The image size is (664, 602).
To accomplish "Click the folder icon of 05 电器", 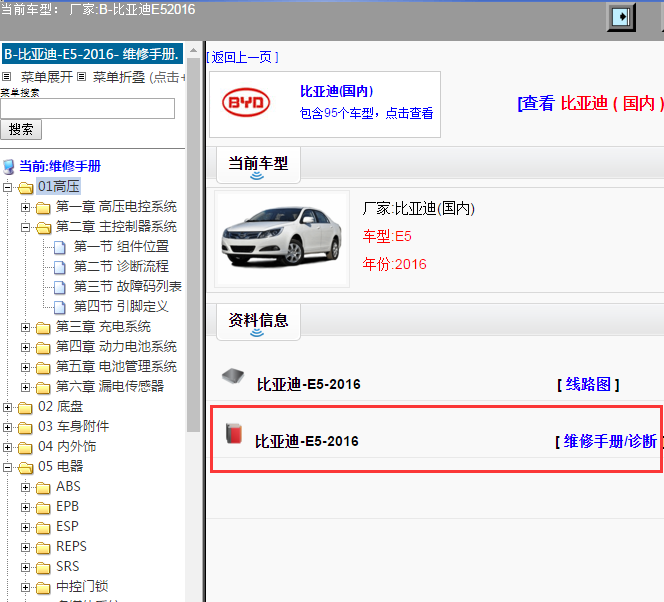I will pos(25,467).
